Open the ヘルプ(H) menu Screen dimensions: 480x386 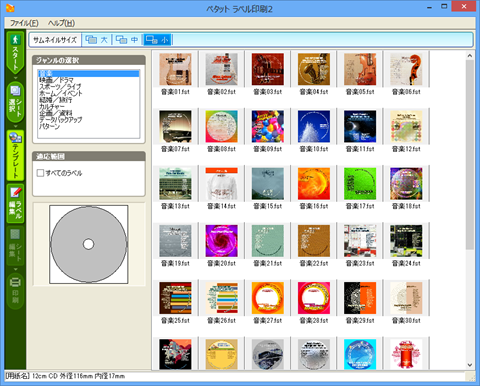coord(61,23)
